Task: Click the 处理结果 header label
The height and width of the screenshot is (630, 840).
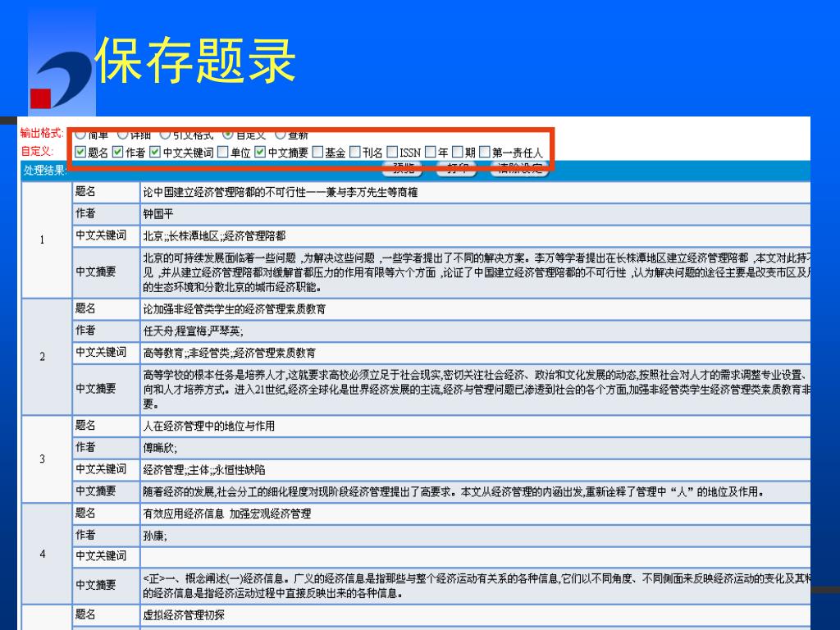Action: (45, 171)
